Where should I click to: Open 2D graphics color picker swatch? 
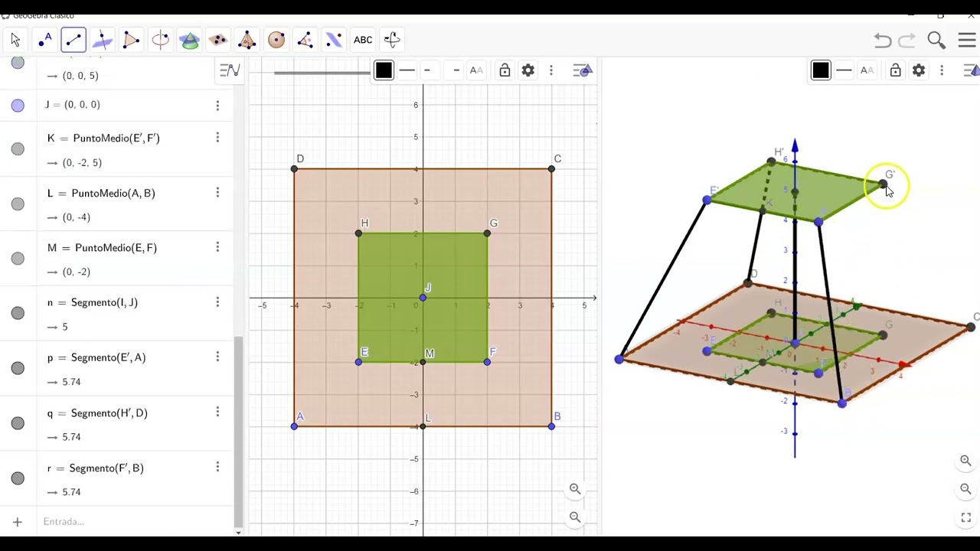coord(384,70)
